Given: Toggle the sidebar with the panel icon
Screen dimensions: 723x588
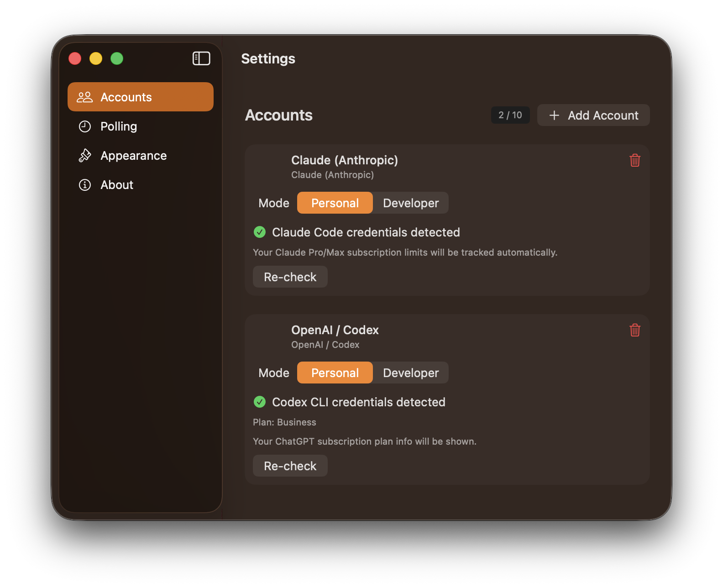Looking at the screenshot, I should click(201, 58).
